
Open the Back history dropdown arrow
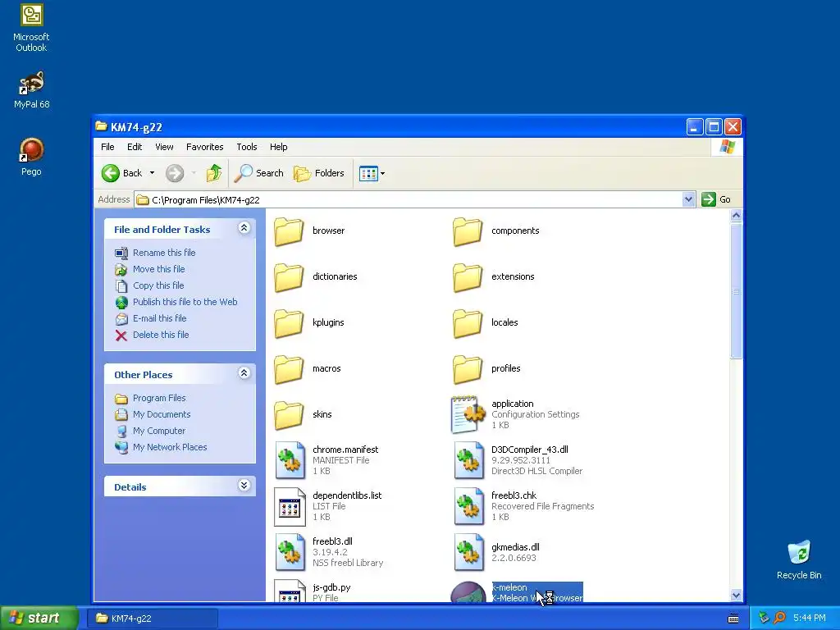[152, 173]
